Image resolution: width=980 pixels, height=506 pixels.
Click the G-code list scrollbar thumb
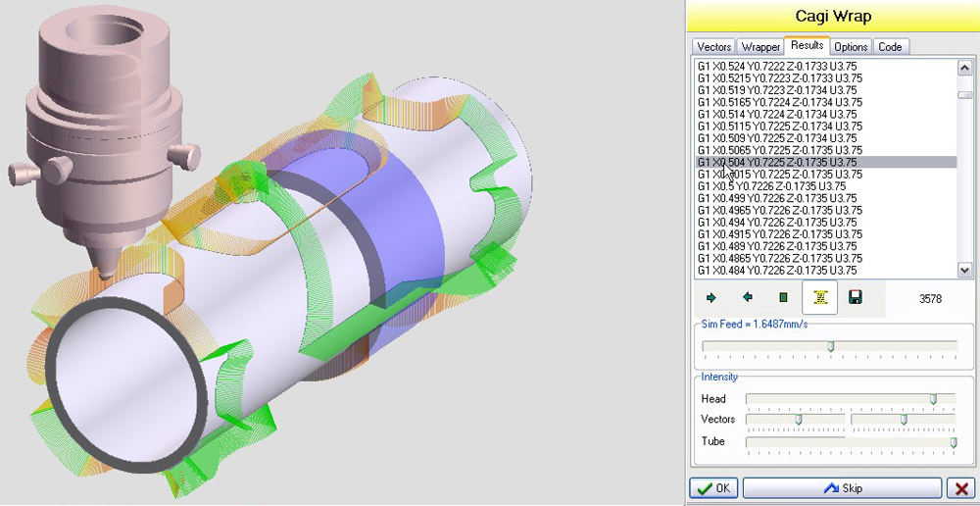pyautogui.click(x=965, y=95)
